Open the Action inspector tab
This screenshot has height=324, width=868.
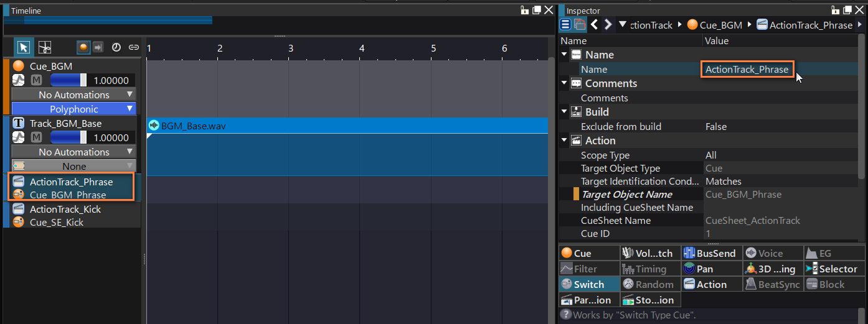coord(711,284)
